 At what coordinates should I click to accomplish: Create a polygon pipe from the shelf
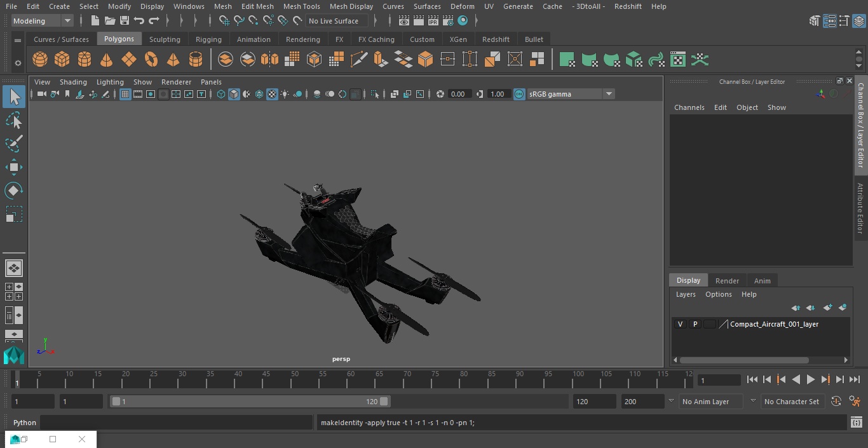tap(195, 60)
